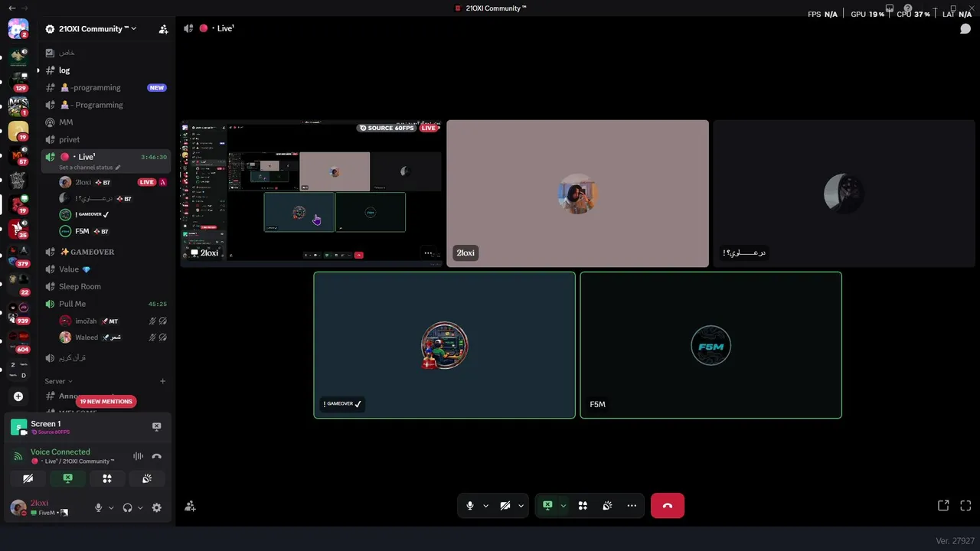980x551 pixels.
Task: Invite people icon next to server name
Action: (x=163, y=29)
